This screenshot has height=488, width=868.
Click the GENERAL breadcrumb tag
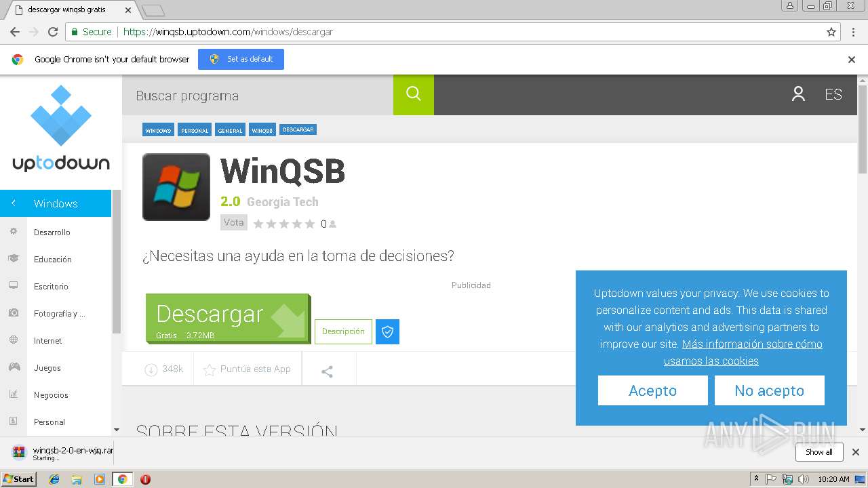(230, 130)
